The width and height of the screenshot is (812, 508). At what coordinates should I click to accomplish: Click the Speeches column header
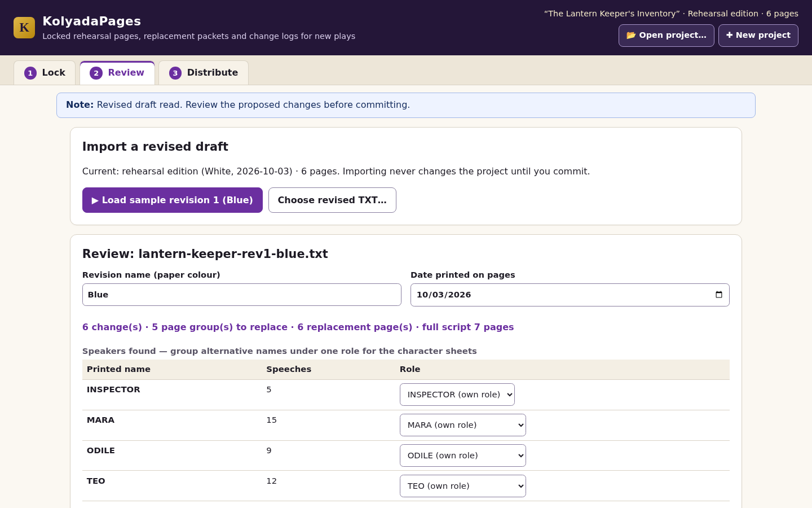(289, 369)
